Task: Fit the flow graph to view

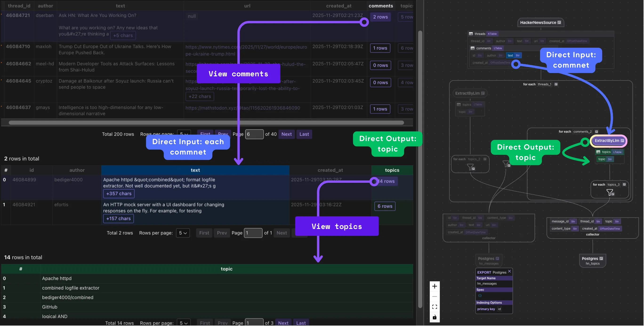Action: [435, 307]
